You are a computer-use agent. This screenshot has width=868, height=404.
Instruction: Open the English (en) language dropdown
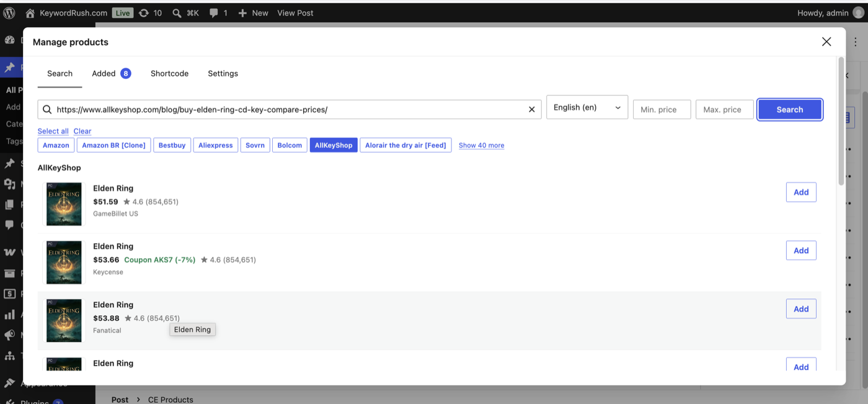point(587,107)
